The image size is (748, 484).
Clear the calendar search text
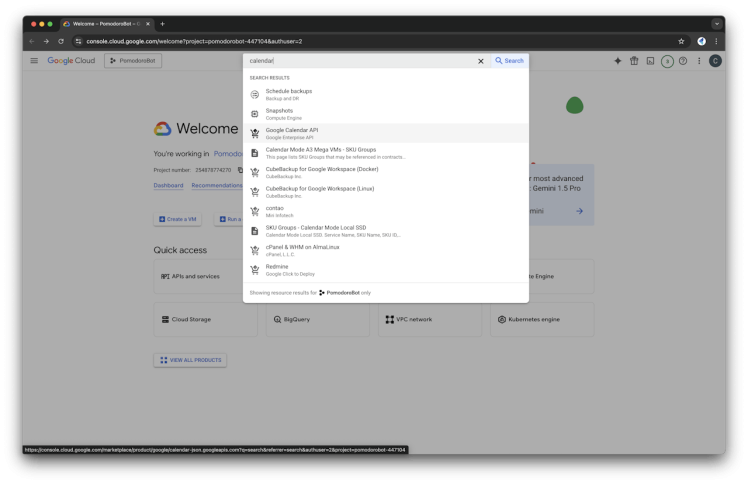point(480,61)
